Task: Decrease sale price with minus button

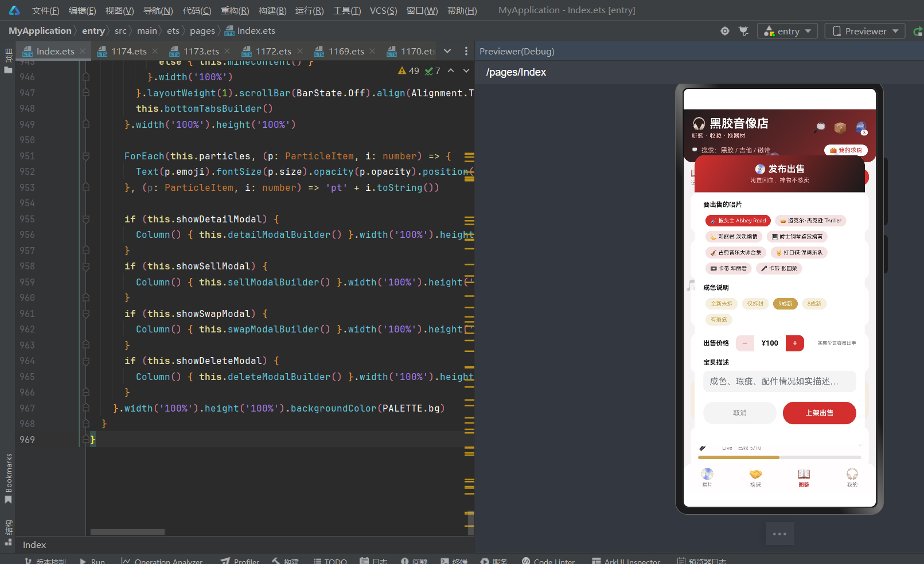Action: pyautogui.click(x=744, y=343)
